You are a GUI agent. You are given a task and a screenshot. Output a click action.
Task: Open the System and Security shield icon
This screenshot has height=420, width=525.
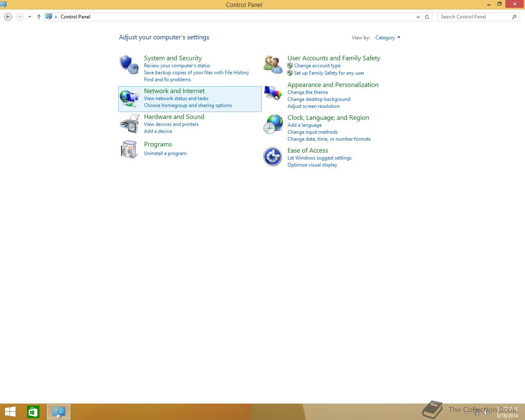tap(129, 65)
